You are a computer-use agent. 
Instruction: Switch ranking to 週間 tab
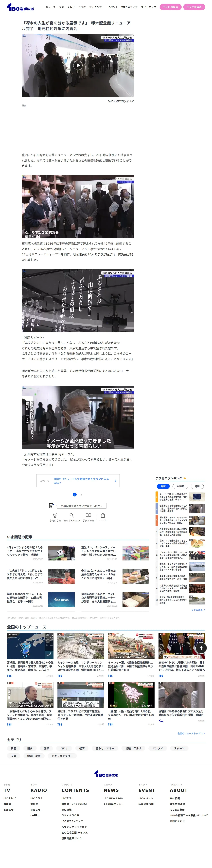click(x=197, y=486)
